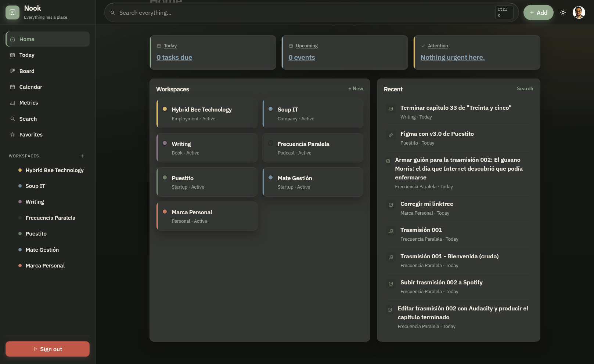Open Search page from sidebar

48,119
